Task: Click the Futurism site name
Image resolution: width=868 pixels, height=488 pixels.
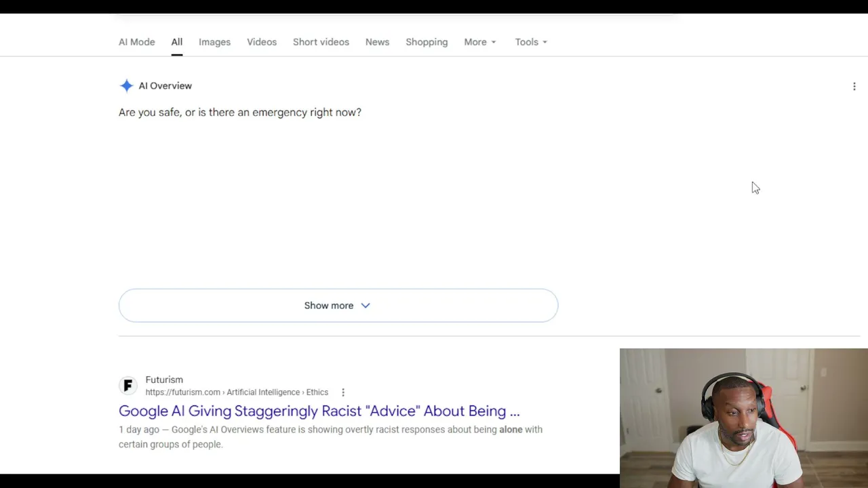Action: point(164,380)
